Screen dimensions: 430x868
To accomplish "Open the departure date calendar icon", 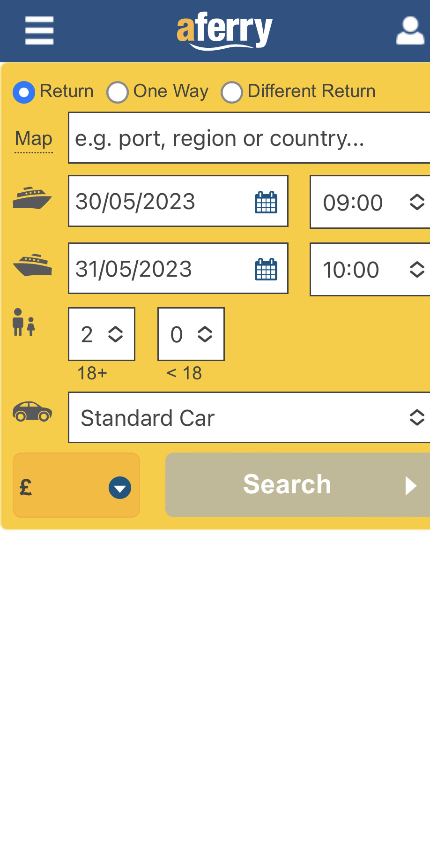I will click(x=266, y=203).
